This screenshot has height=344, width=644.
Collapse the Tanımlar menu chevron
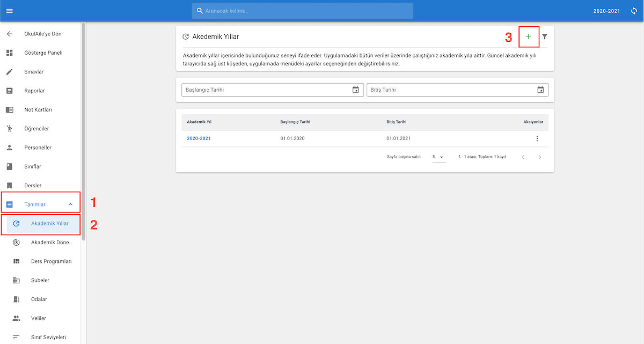tap(70, 204)
